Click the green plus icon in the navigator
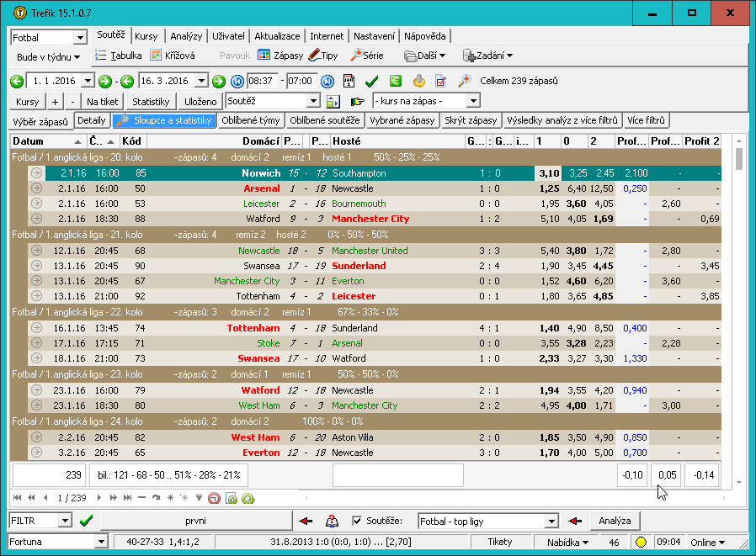The width and height of the screenshot is (756, 556). pos(232,498)
